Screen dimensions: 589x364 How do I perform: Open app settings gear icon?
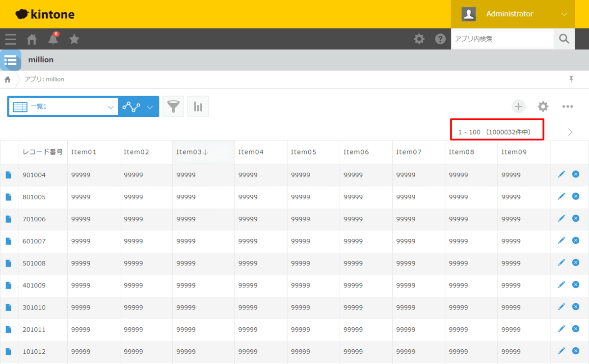point(543,106)
